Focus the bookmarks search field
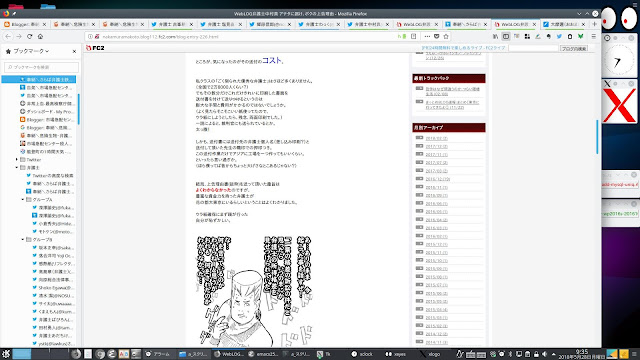The height and width of the screenshot is (360, 640). (41, 67)
